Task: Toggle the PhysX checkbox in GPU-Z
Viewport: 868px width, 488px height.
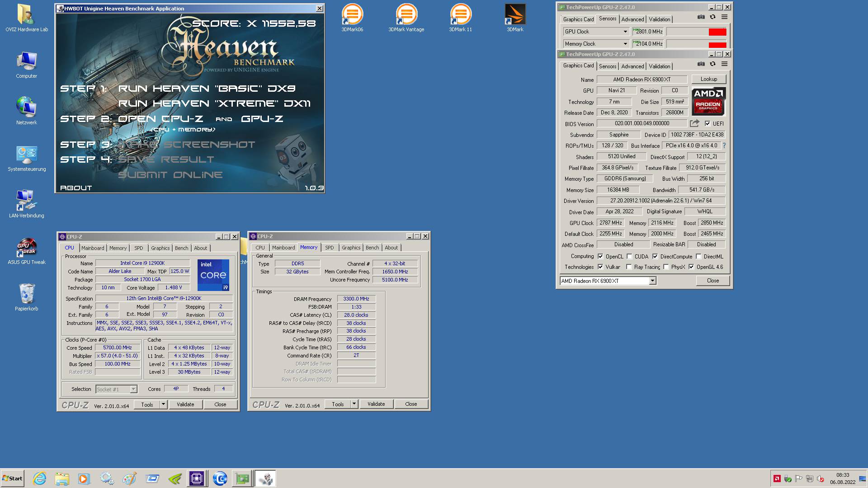Action: (x=666, y=267)
